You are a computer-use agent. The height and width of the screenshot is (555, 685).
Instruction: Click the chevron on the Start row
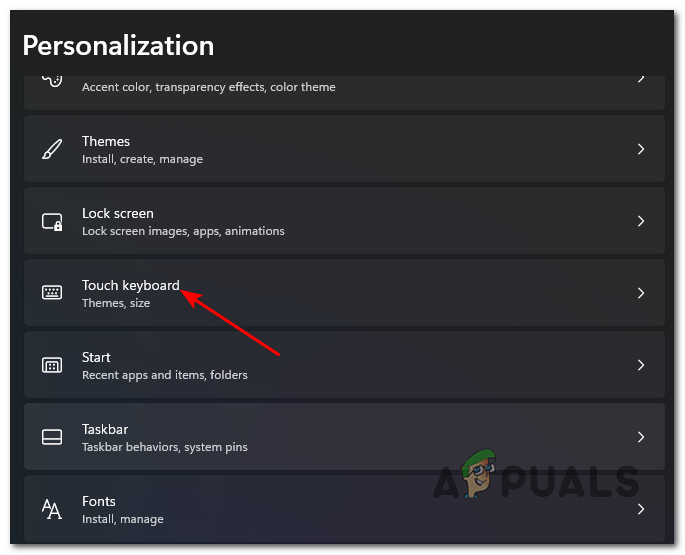[641, 365]
